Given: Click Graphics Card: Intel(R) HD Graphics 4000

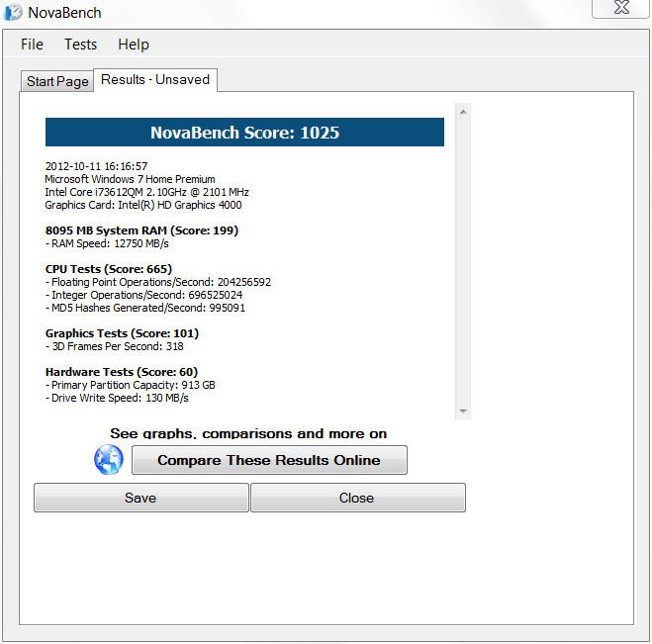Looking at the screenshot, I should click(143, 205).
